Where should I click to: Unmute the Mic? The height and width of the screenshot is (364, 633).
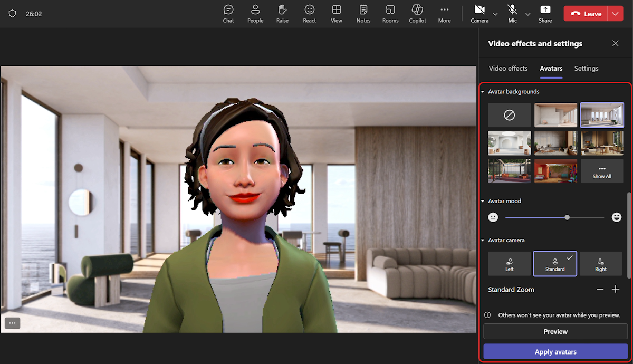[x=511, y=13]
